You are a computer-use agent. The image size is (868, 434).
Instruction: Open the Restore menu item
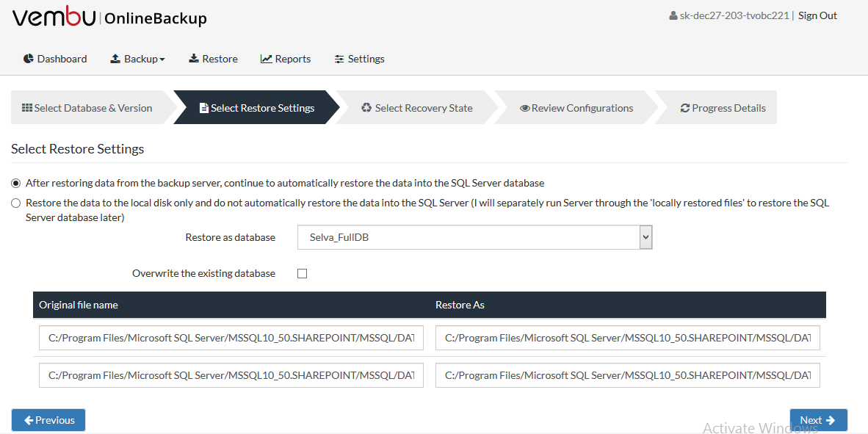click(x=214, y=59)
